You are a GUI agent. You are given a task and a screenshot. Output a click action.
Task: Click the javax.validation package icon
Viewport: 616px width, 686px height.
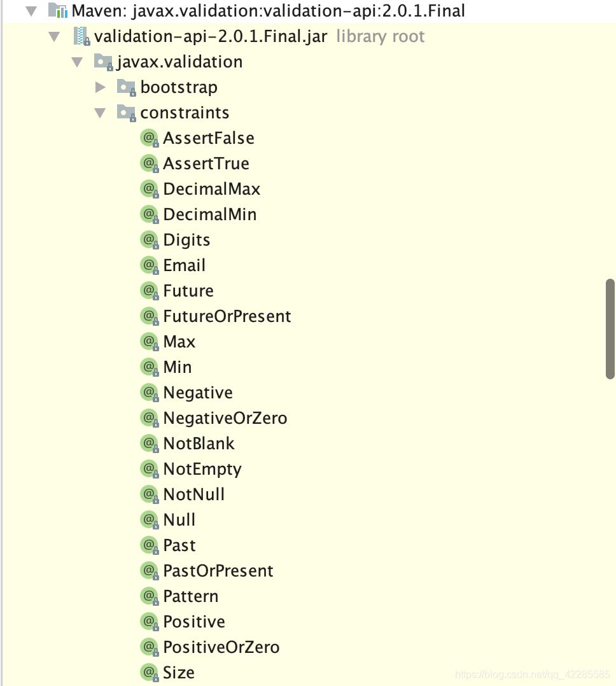coord(102,61)
